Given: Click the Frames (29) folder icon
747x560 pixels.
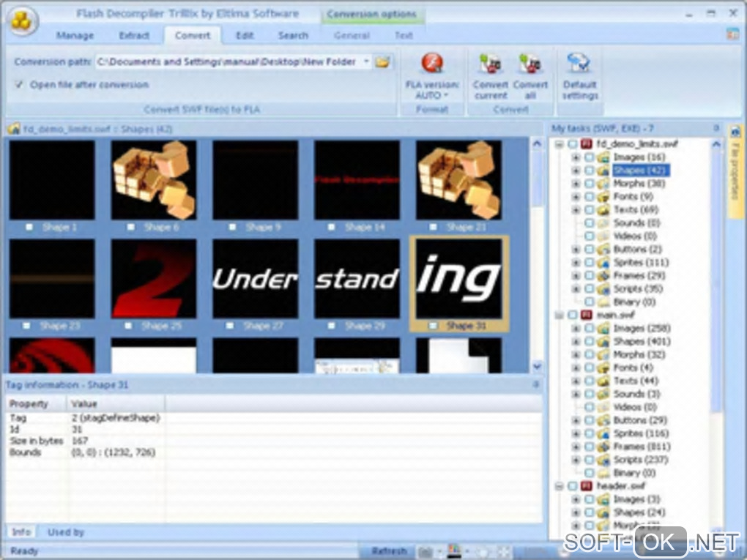Looking at the screenshot, I should 603,275.
